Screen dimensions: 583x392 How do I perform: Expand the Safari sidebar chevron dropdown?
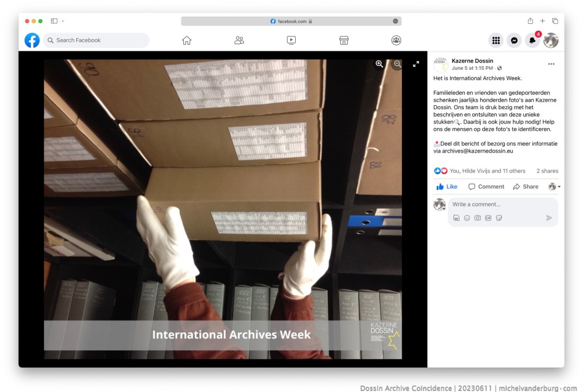coord(63,21)
